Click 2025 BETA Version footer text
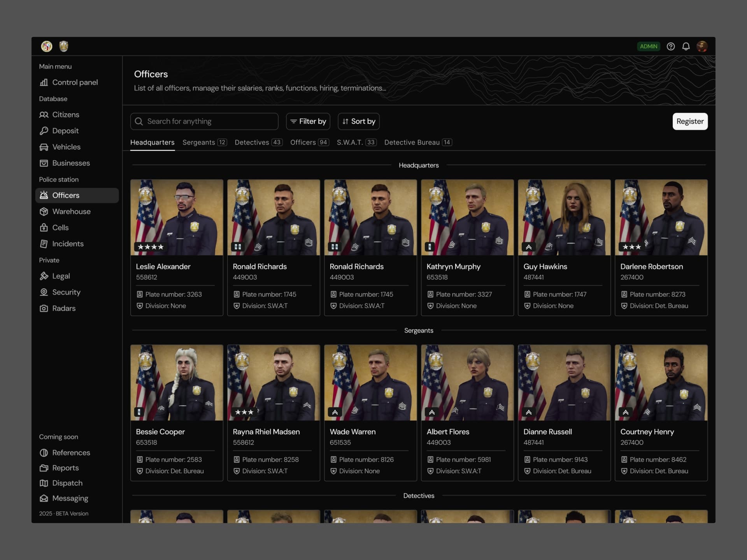 [64, 514]
